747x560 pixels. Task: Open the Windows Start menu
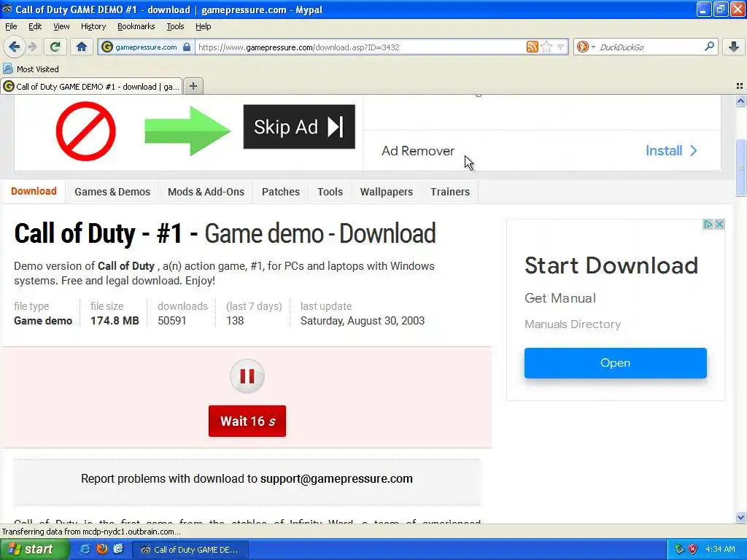34,549
